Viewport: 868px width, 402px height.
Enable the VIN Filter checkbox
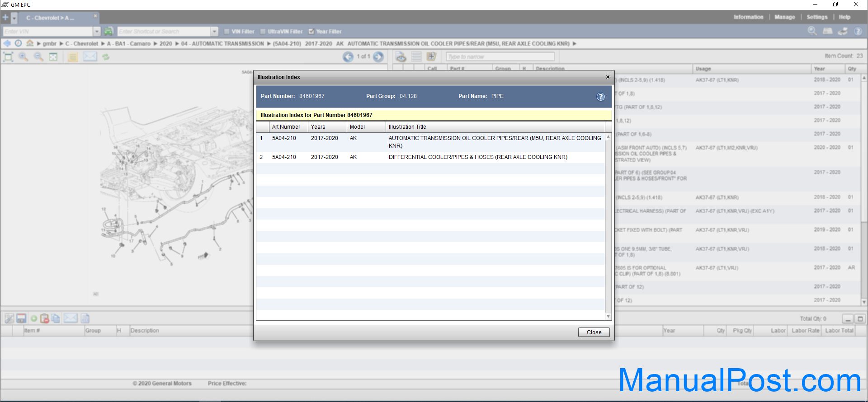click(x=227, y=32)
